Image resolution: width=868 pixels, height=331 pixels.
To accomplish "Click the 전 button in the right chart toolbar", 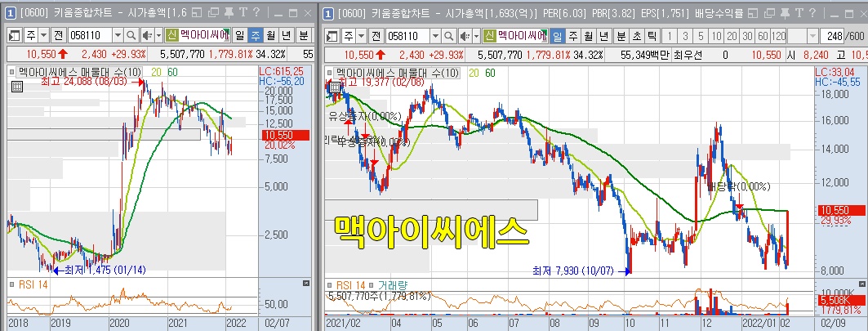I will point(376,36).
